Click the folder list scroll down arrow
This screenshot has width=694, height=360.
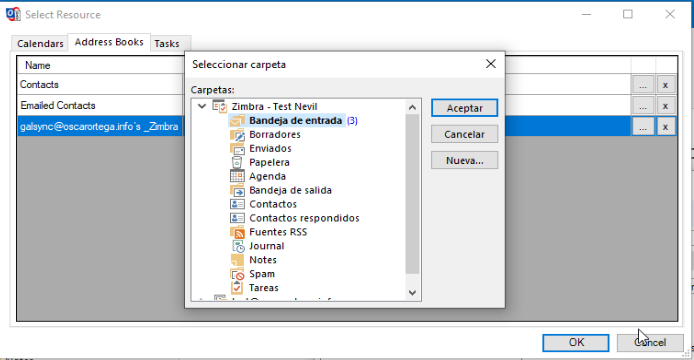tap(412, 293)
